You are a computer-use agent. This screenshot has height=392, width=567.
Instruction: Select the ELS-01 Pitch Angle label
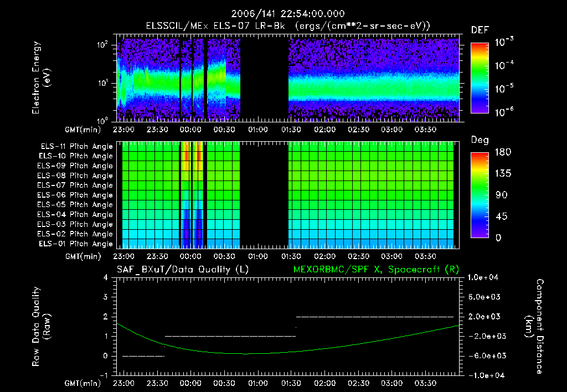tap(76, 244)
